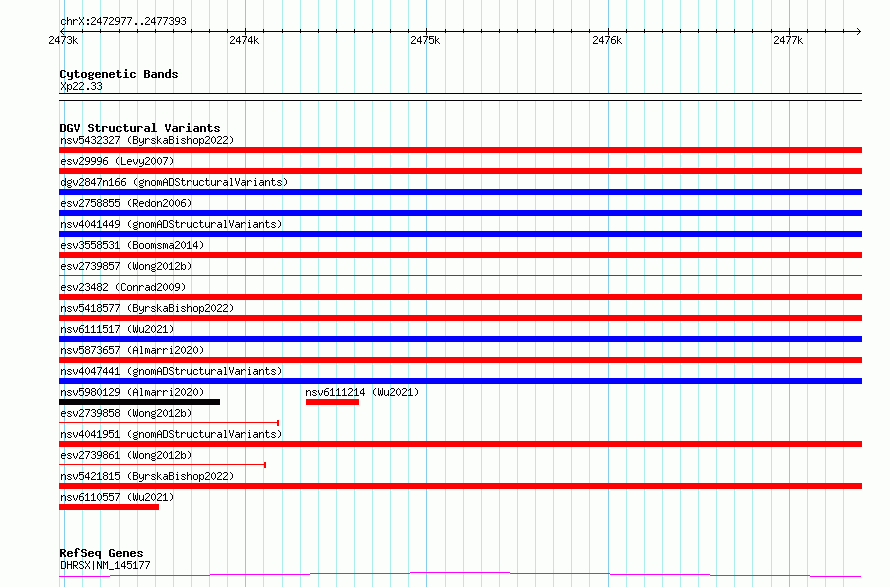The height and width of the screenshot is (587, 890).
Task: Select the esv29996 (Levy2007) label
Action: [x=117, y=161]
